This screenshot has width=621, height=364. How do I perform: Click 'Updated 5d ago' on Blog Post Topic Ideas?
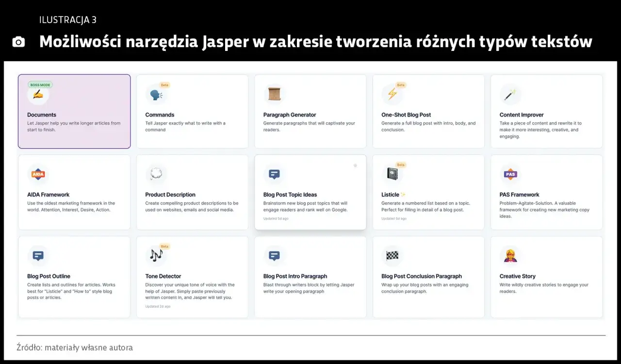[276, 219]
